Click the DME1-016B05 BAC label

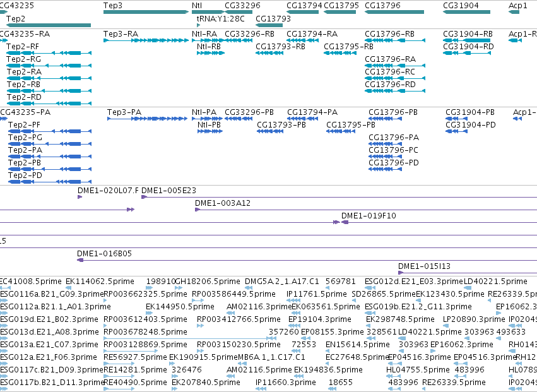pos(104,254)
